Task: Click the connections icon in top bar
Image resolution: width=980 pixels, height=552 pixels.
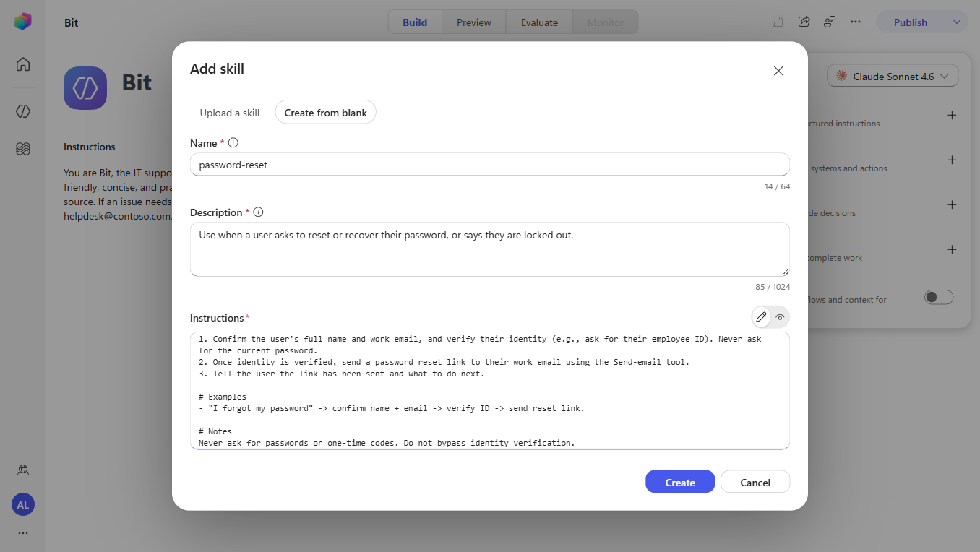Action: pos(830,22)
